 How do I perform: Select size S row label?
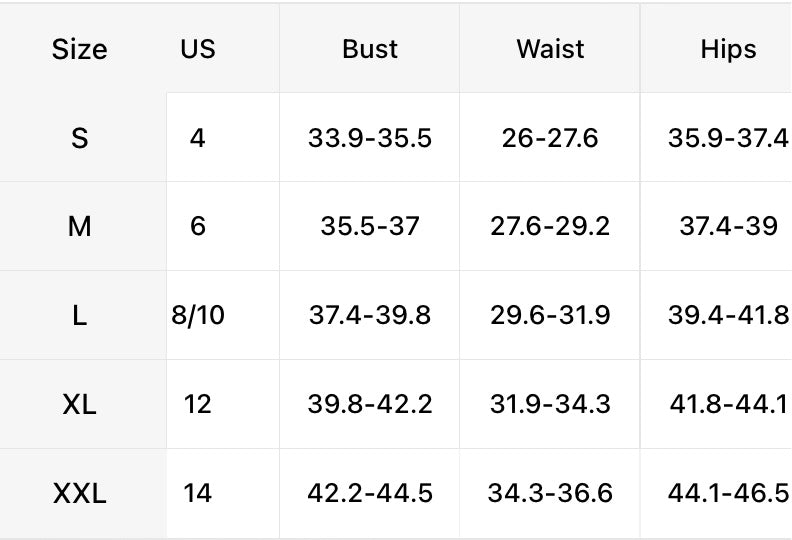tap(79, 138)
